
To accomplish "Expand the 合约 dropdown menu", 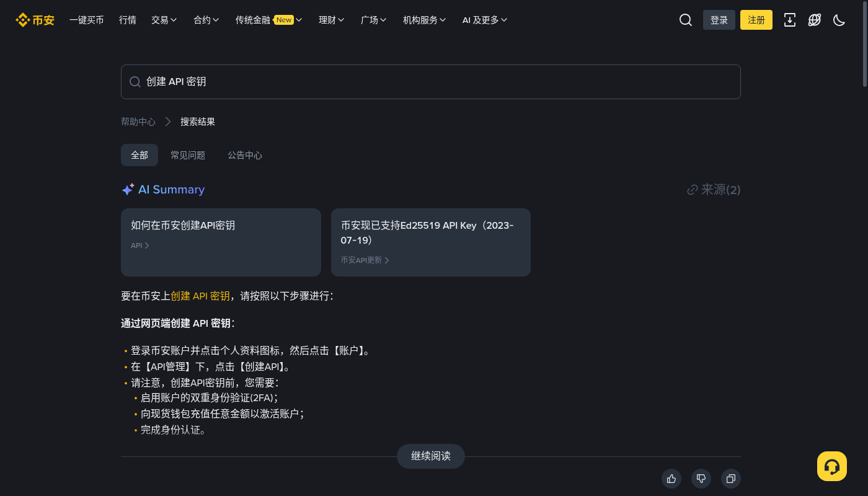I will pos(206,20).
